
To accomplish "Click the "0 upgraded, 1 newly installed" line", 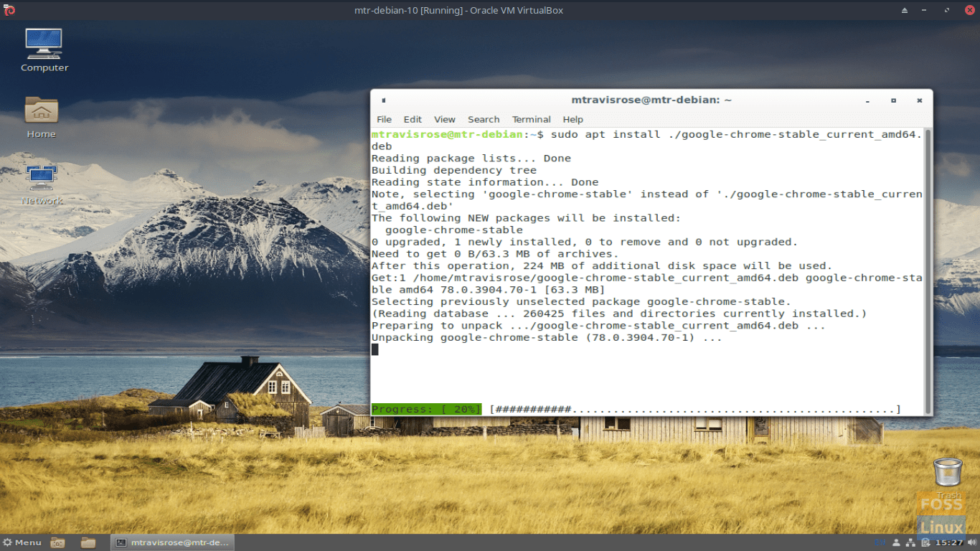I will coord(585,242).
